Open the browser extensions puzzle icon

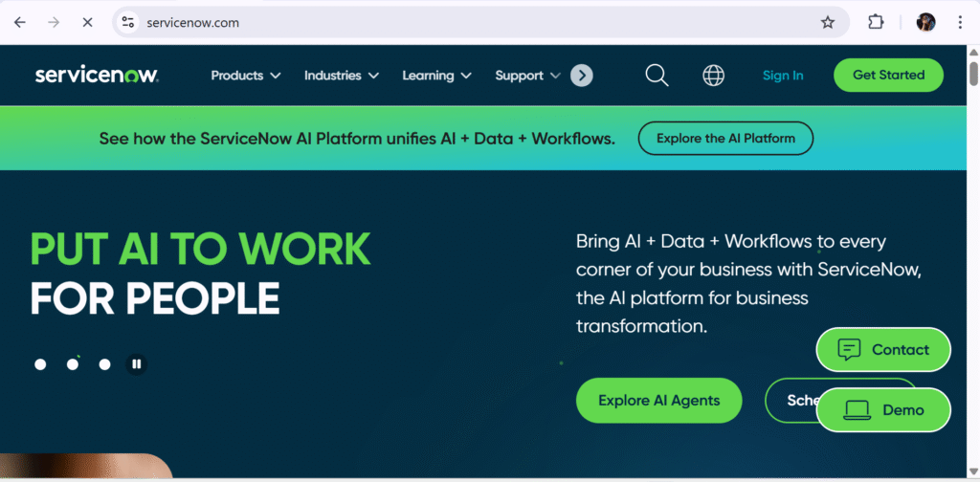tap(876, 23)
